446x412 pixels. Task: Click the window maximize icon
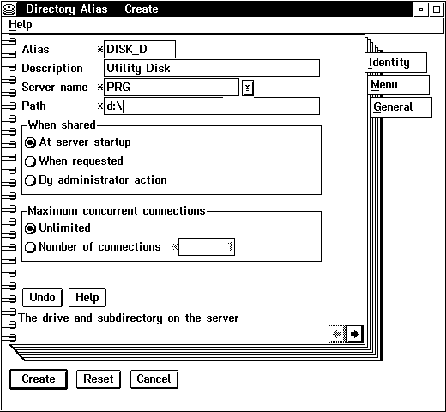pyautogui.click(x=436, y=9)
